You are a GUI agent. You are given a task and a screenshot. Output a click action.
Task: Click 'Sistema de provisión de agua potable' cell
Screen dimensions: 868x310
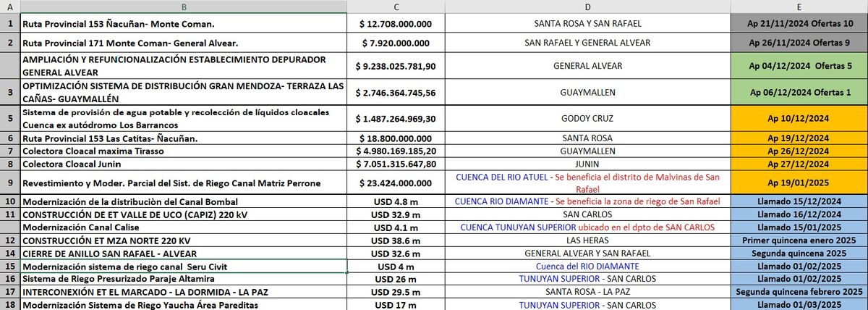pos(183,119)
